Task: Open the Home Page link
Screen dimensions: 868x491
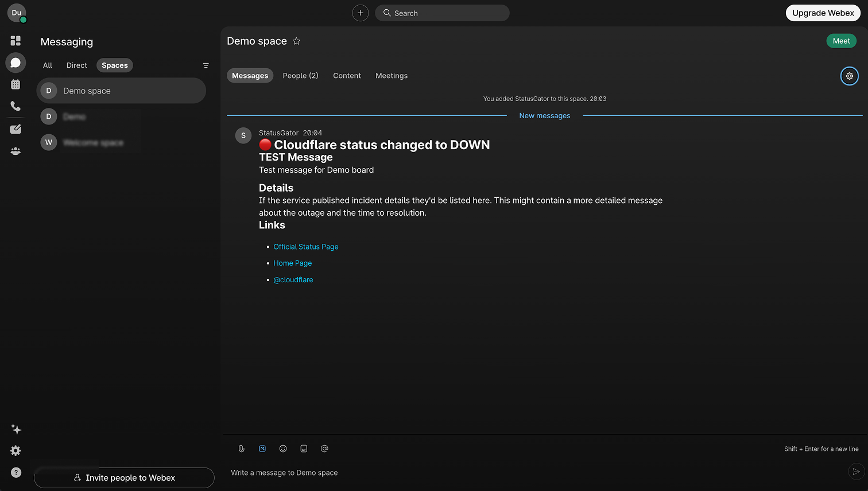Action: point(293,263)
